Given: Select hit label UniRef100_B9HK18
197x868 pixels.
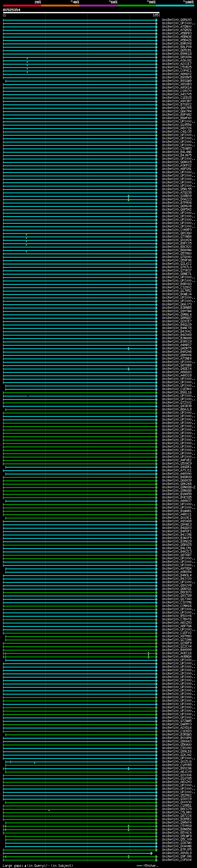Looking at the screenshot, I should 177,54.
